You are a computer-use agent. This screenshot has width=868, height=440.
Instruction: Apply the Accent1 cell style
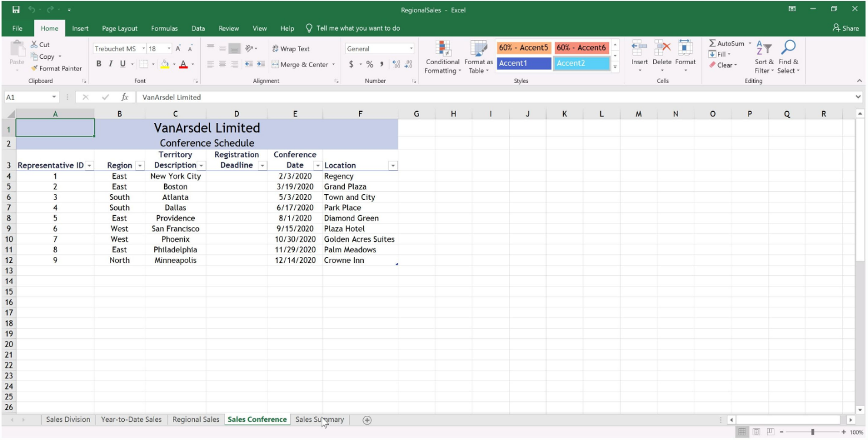tap(524, 63)
